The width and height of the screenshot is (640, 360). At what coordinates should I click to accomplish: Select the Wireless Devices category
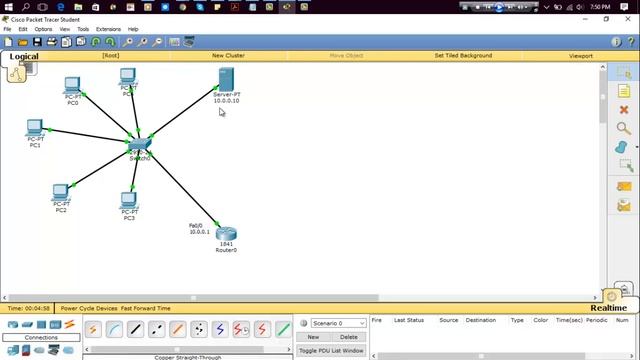pyautogui.click(x=56, y=325)
